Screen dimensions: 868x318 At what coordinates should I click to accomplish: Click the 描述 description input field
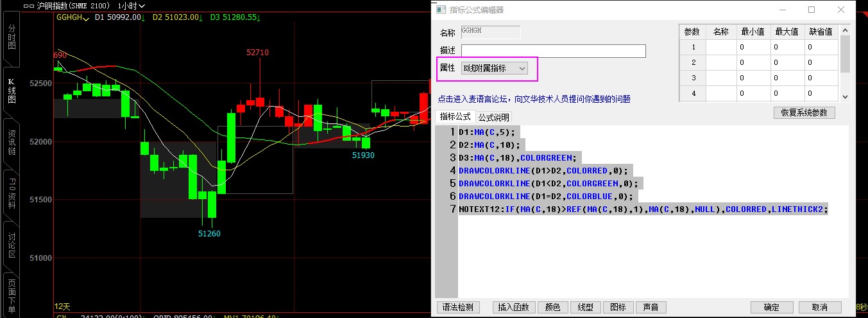(553, 51)
